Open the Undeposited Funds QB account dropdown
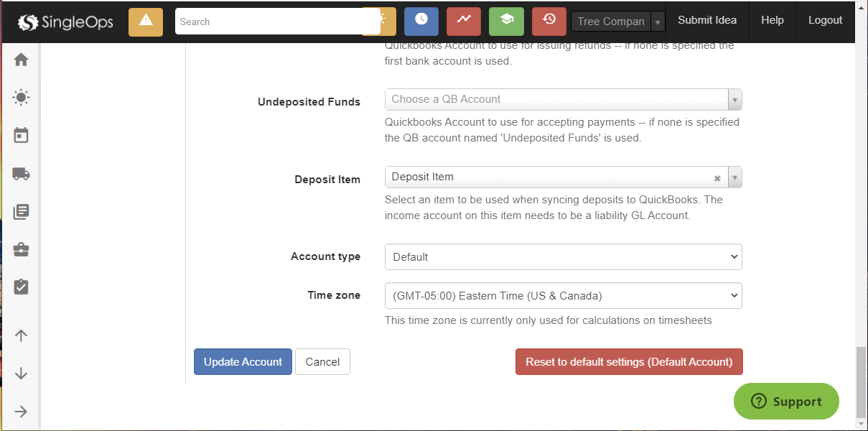 coord(563,99)
